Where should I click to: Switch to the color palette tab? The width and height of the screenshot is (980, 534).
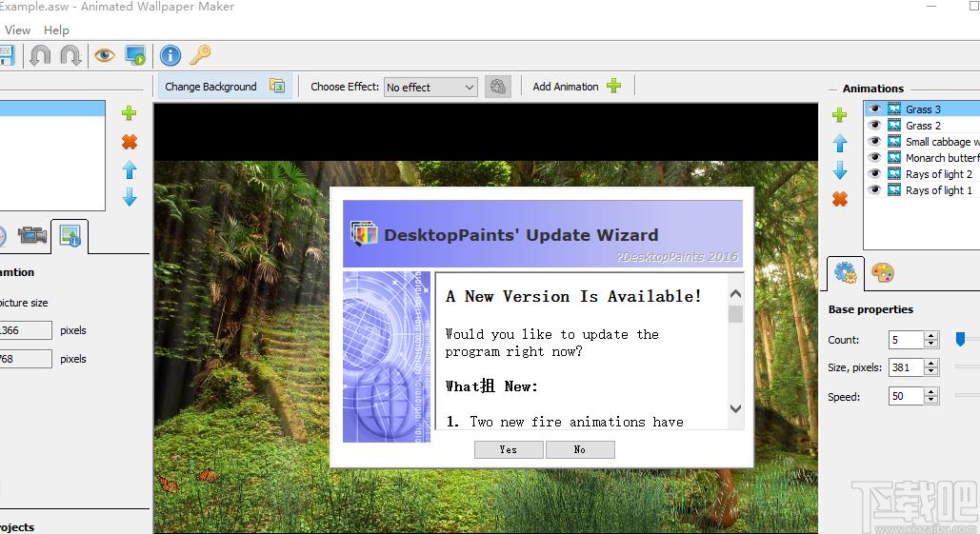883,273
